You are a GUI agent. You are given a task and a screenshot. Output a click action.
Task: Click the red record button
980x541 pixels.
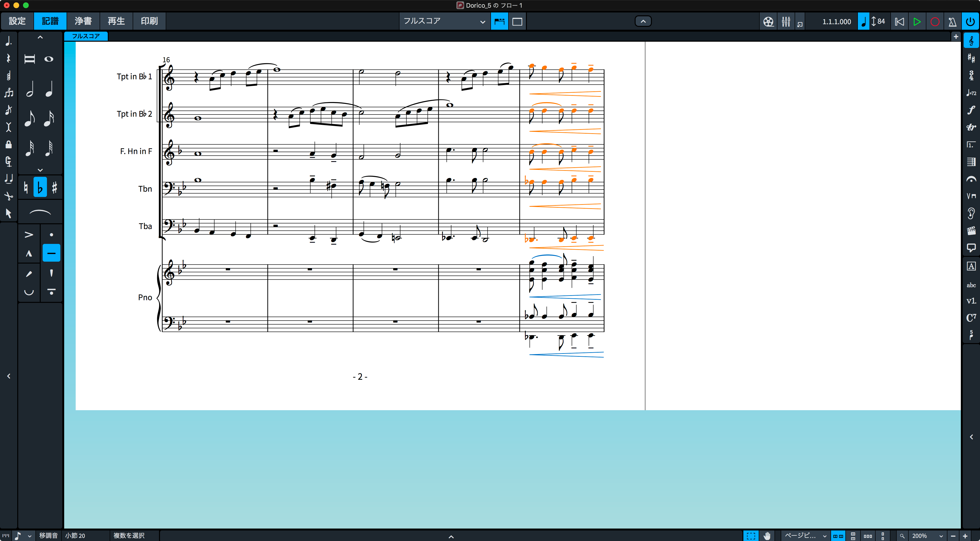click(935, 22)
